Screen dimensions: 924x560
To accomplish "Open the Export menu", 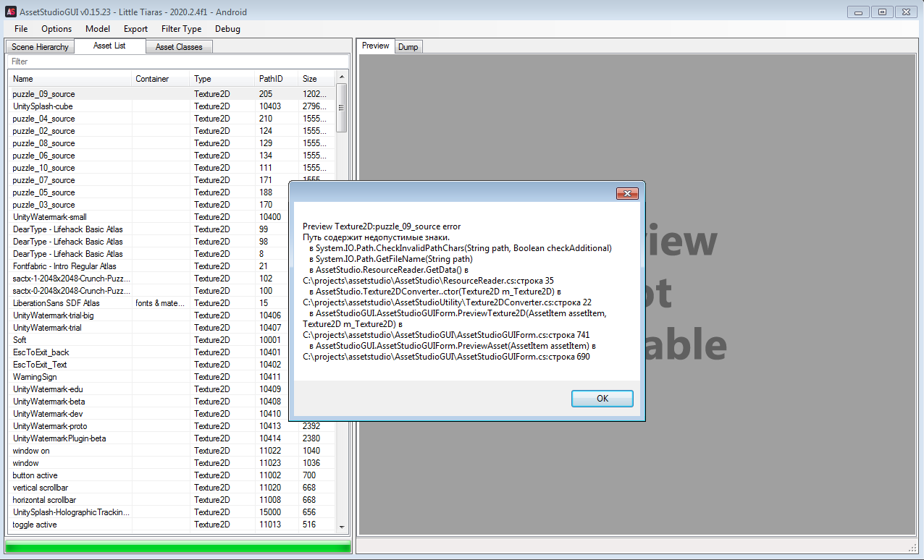I will click(135, 29).
